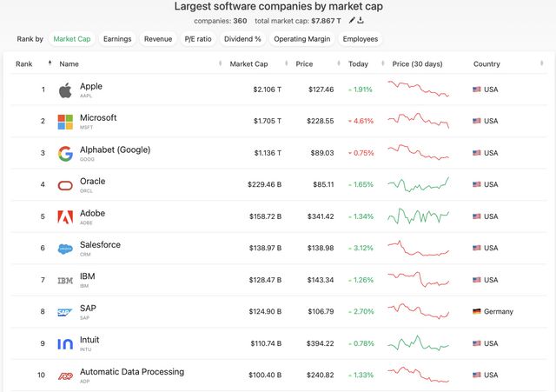Open the SAP company link
Image resolution: width=556 pixels, height=392 pixels.
[x=88, y=308]
